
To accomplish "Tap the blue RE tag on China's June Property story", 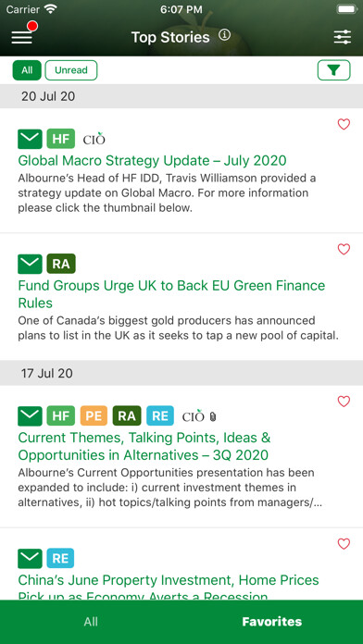I will coord(60,559).
